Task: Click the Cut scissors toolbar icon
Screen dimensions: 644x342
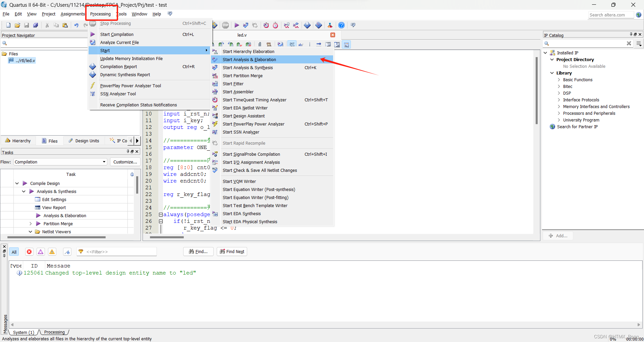Action: tap(47, 25)
